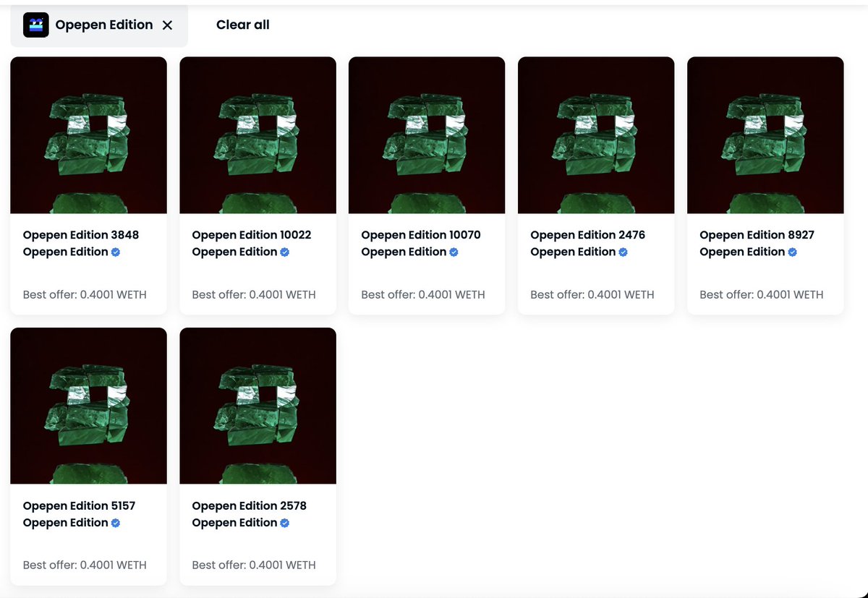Click verified badge on the 2476 card

624,252
